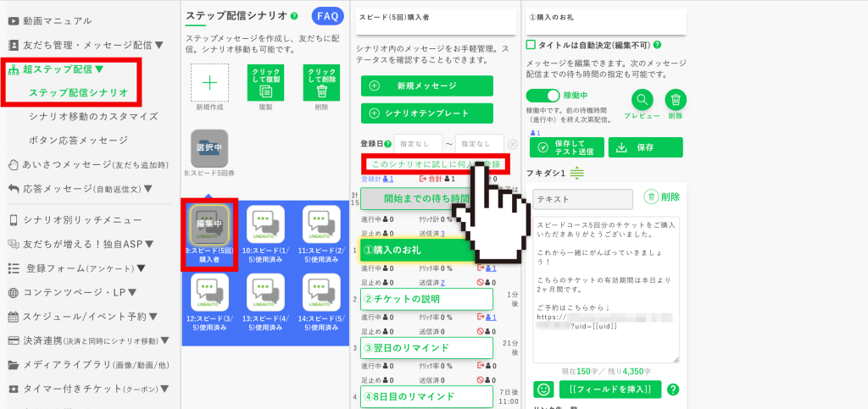Clear the 登録日 date range
Image resolution: width=868 pixels, height=409 pixels.
513,144
